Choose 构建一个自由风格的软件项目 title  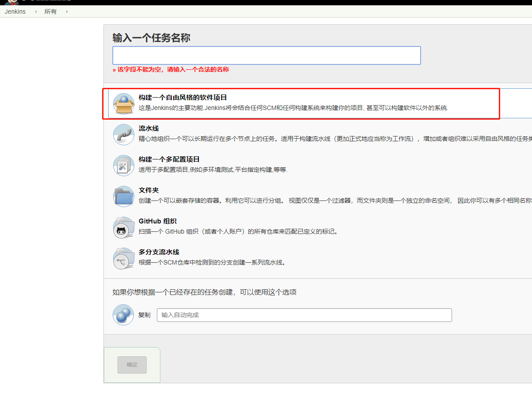(x=183, y=98)
